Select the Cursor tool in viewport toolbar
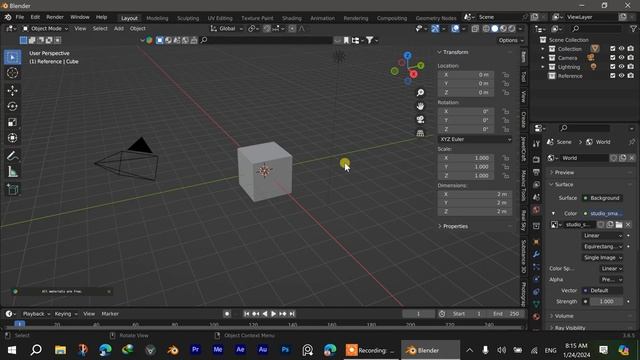 (x=12, y=73)
